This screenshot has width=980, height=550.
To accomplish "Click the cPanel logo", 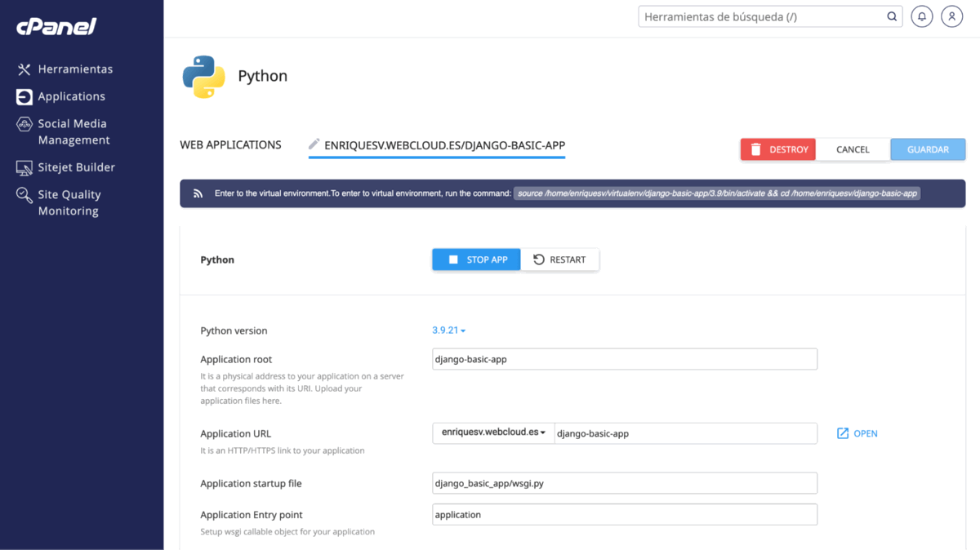I will (56, 26).
